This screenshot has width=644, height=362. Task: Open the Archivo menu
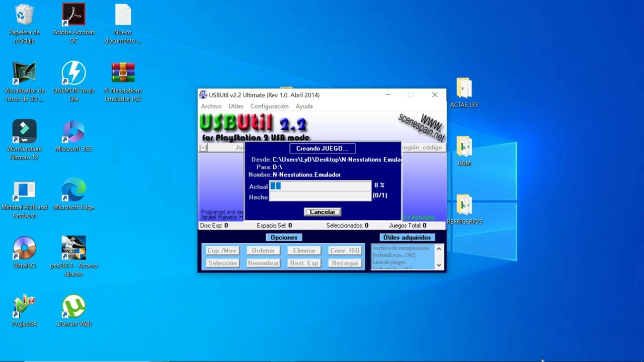tap(211, 106)
